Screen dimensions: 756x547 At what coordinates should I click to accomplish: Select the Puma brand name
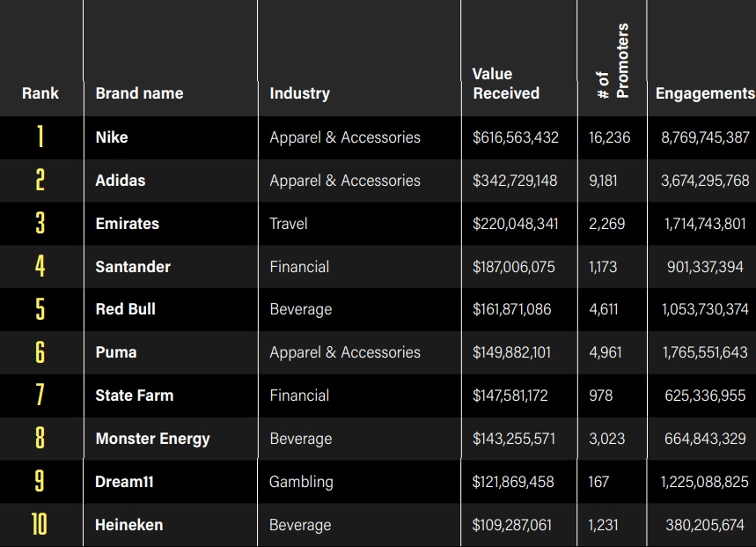(x=116, y=352)
